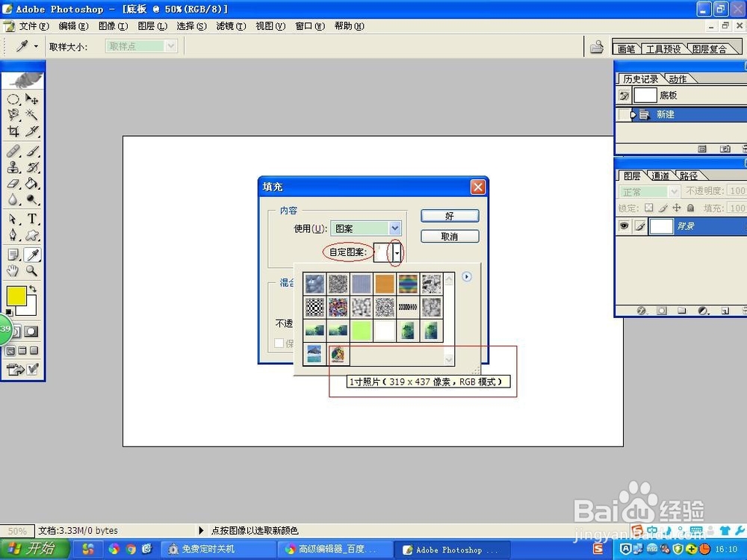Toggle lock all padlock icon
747x560 pixels.
coord(690,208)
